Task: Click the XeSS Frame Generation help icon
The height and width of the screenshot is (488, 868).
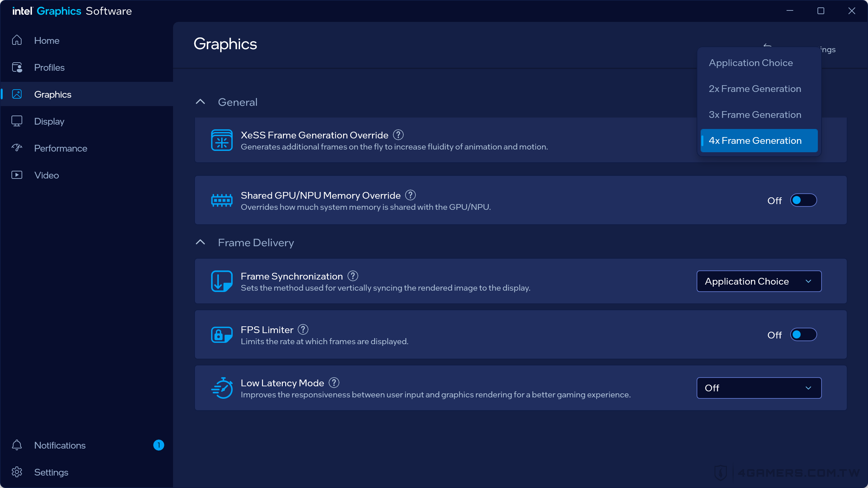Action: (398, 135)
